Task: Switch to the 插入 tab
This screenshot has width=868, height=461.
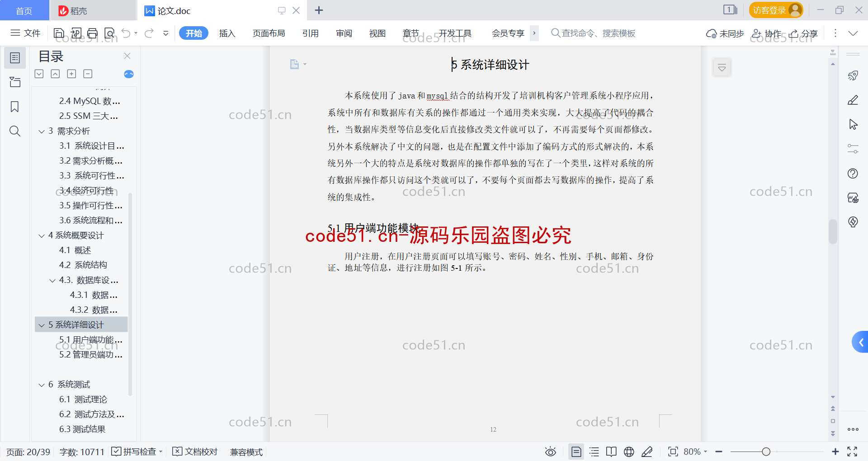Action: [x=227, y=33]
